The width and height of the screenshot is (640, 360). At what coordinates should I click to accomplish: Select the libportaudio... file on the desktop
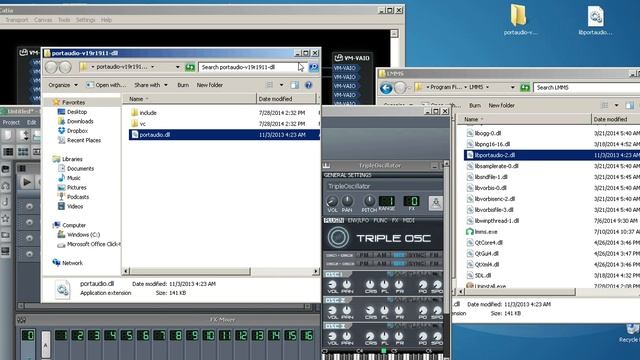pos(595,20)
